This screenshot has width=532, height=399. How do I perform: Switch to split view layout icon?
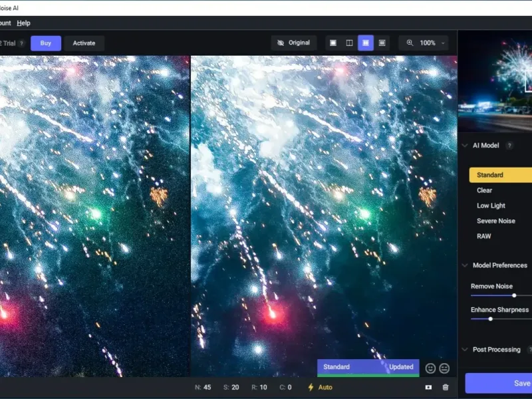(349, 43)
